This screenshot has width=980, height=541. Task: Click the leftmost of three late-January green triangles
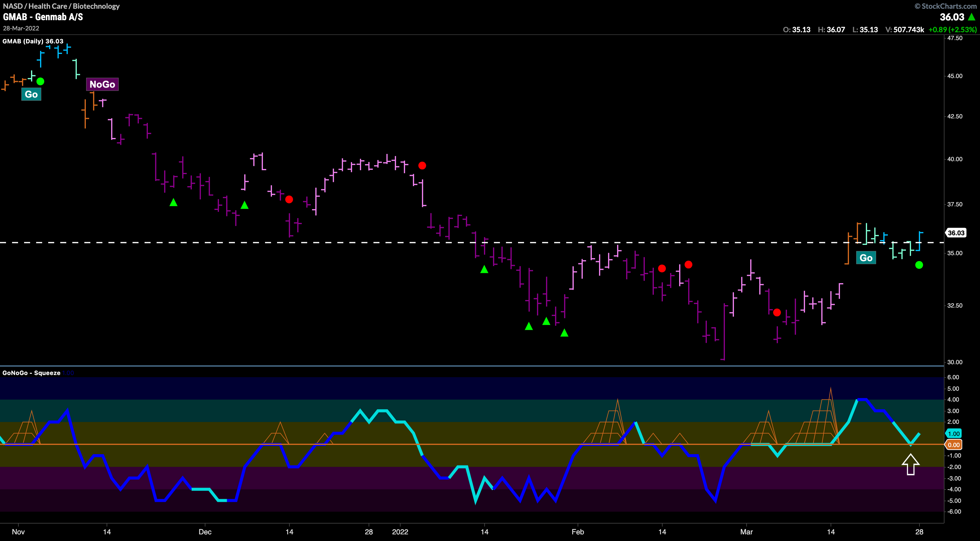click(x=529, y=326)
